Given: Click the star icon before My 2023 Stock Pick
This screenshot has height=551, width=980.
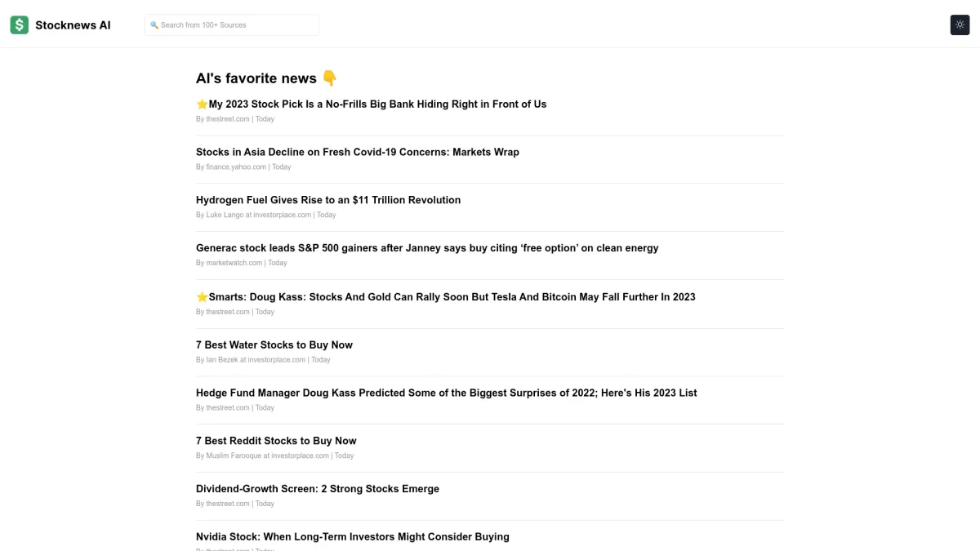Looking at the screenshot, I should point(202,104).
